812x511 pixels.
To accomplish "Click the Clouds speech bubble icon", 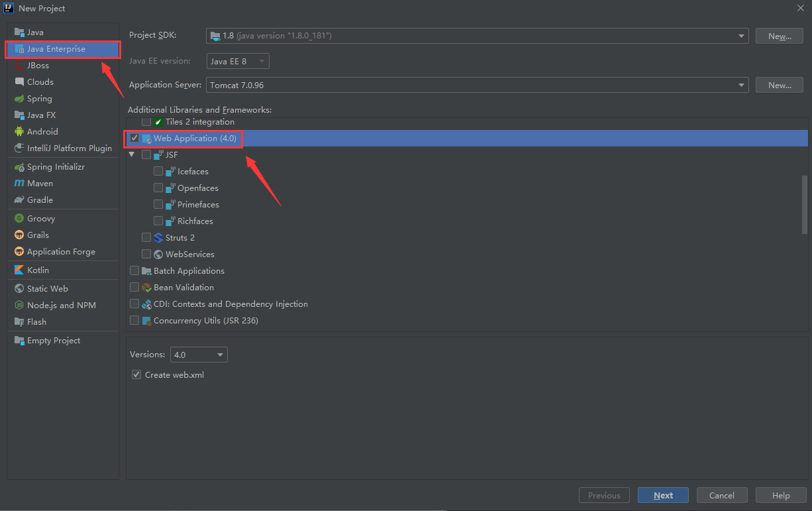I will (x=19, y=82).
